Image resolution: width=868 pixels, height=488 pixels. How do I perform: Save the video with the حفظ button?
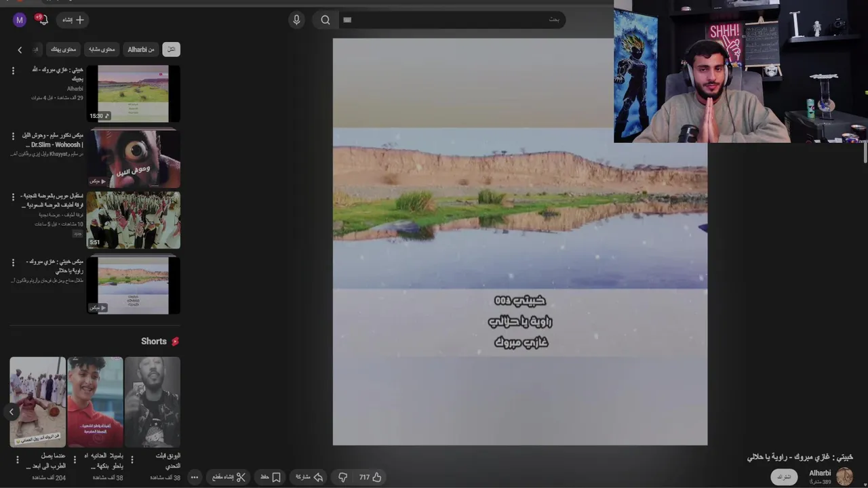click(x=271, y=477)
